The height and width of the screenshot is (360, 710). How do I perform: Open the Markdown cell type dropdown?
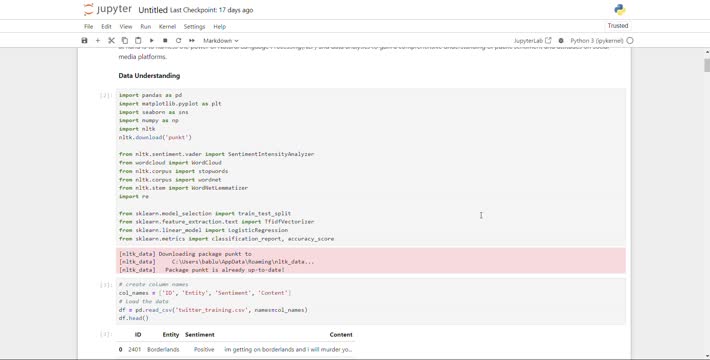pos(221,40)
